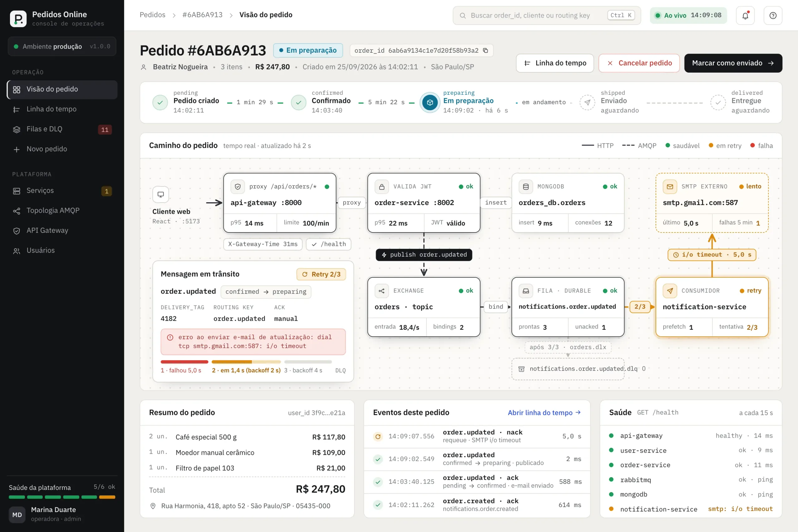Open API Gateway in the sidebar
The image size is (798, 532).
click(62, 231)
